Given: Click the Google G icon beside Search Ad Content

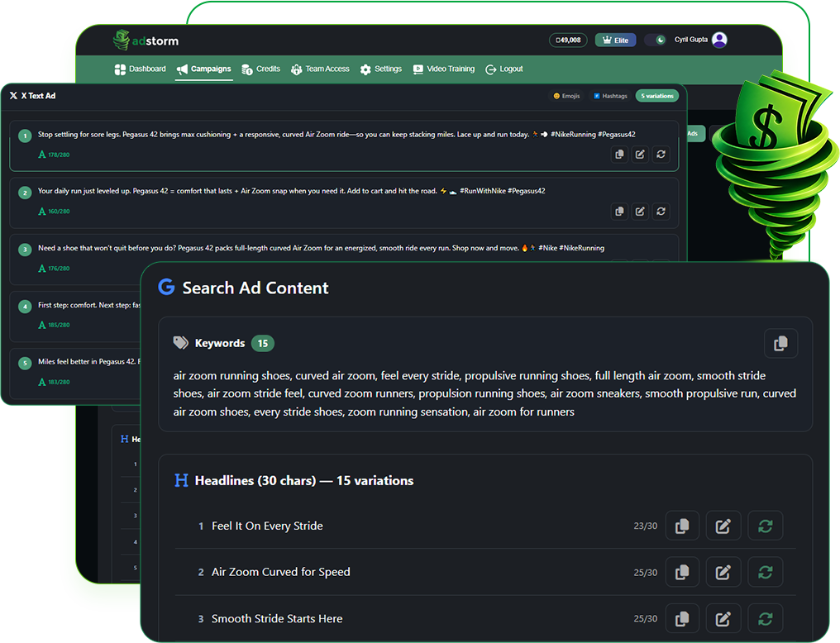Looking at the screenshot, I should point(167,287).
